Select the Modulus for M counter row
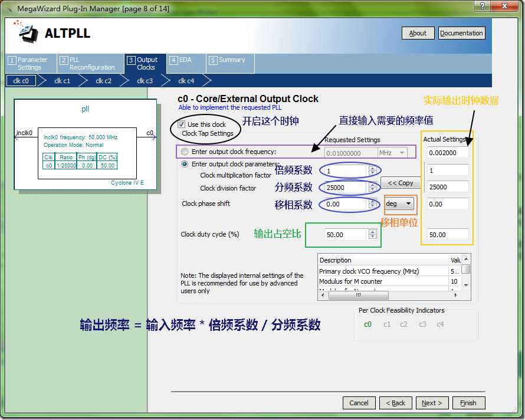Image resolution: width=525 pixels, height=420 pixels. (x=389, y=281)
